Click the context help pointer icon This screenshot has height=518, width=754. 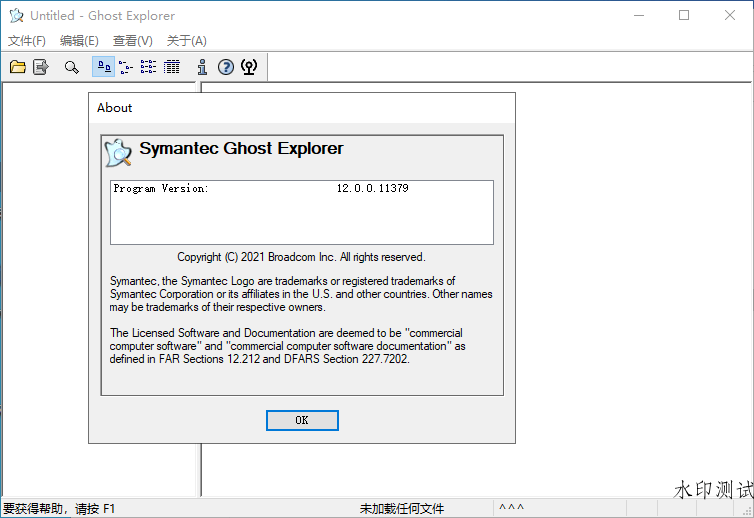tap(249, 67)
